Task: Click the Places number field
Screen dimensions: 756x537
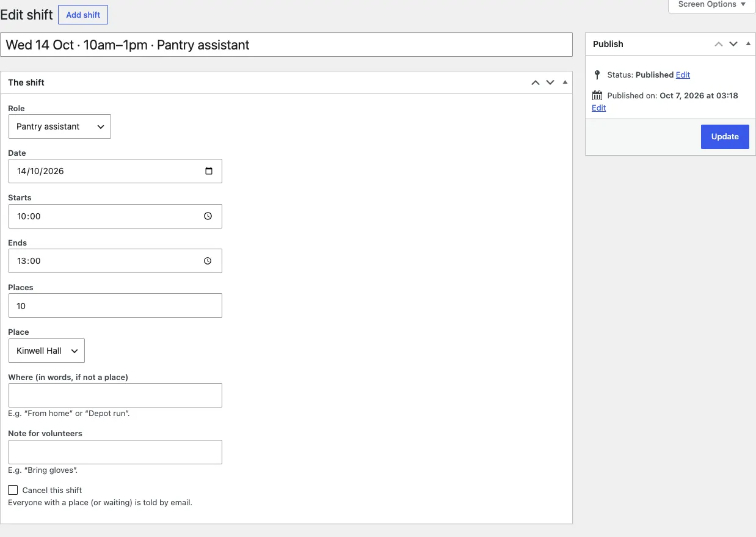Action: pos(115,305)
